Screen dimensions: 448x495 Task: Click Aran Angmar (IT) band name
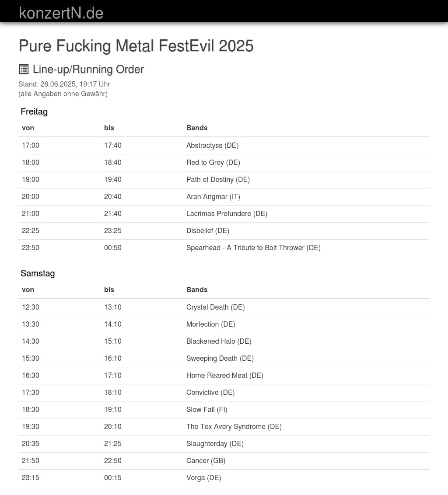(213, 197)
